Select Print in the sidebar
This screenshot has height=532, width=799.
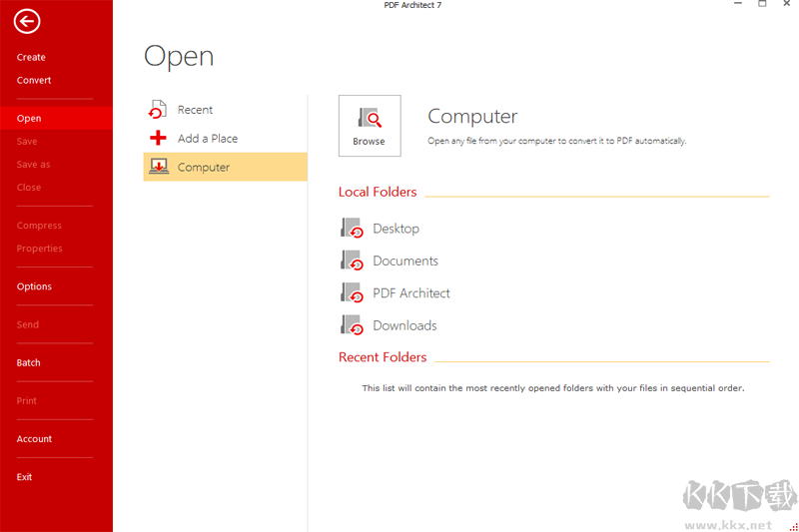27,400
